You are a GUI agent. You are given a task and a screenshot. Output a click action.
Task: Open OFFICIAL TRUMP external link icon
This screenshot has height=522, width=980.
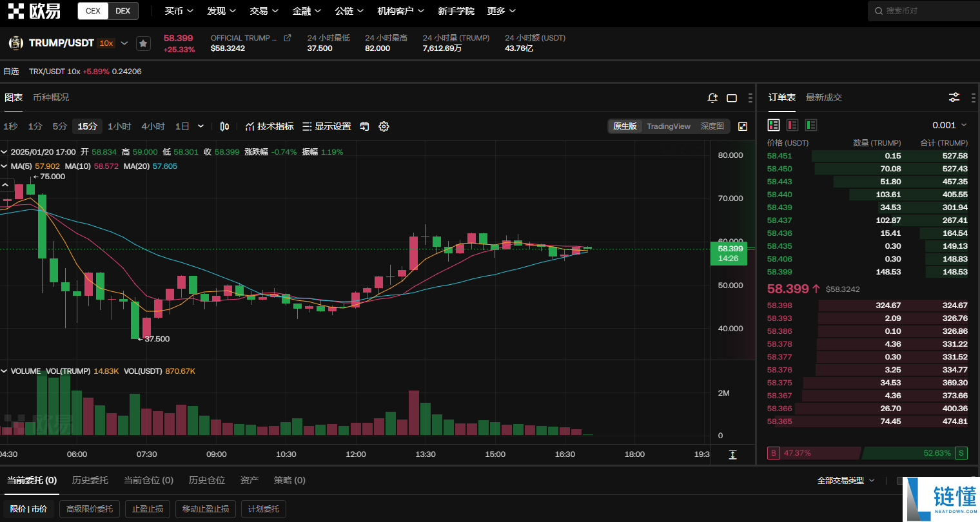coord(288,38)
